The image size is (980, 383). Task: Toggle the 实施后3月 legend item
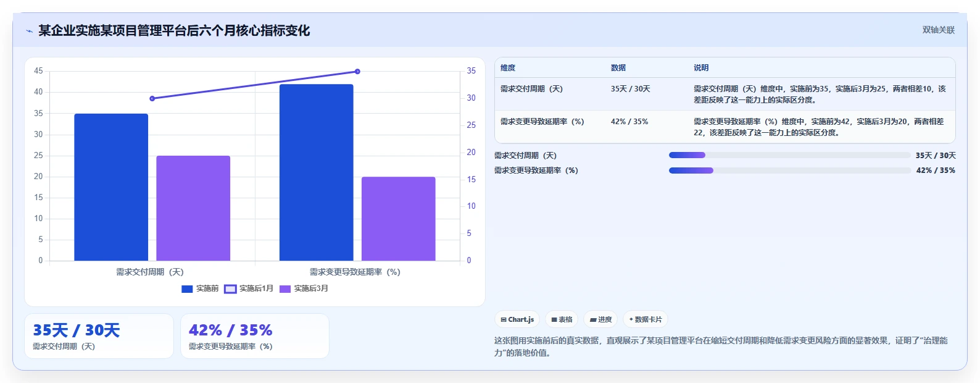304,288
